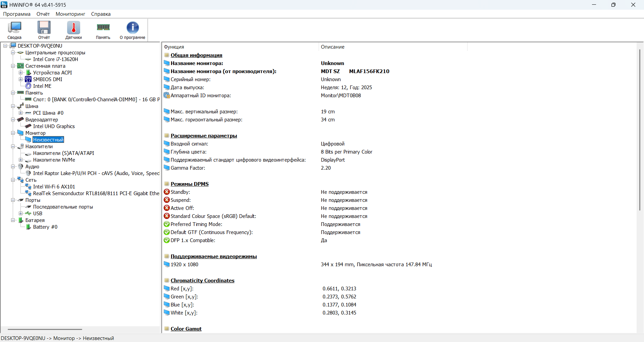Expand the PCI Шина #0 node
This screenshot has width=644, height=342.
(21, 113)
